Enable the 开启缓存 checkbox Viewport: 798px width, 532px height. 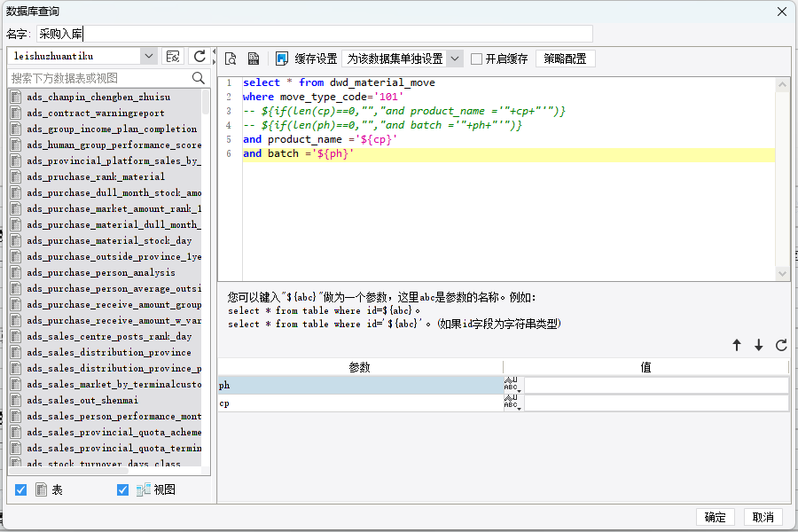pyautogui.click(x=476, y=59)
